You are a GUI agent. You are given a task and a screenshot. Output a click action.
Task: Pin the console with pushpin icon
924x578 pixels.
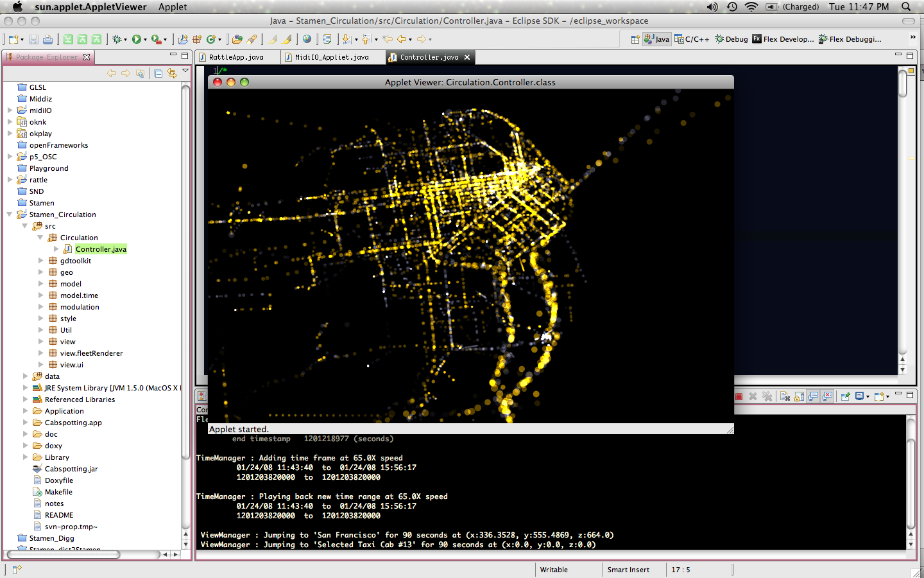(845, 396)
